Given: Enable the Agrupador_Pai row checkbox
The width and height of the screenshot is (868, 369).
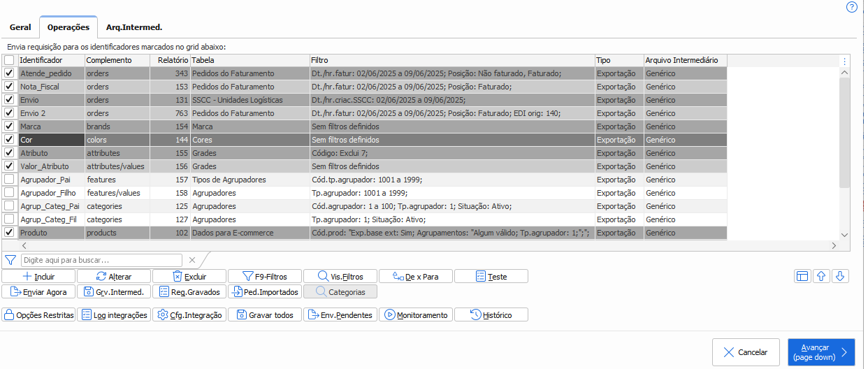Looking at the screenshot, I should pos(9,180).
